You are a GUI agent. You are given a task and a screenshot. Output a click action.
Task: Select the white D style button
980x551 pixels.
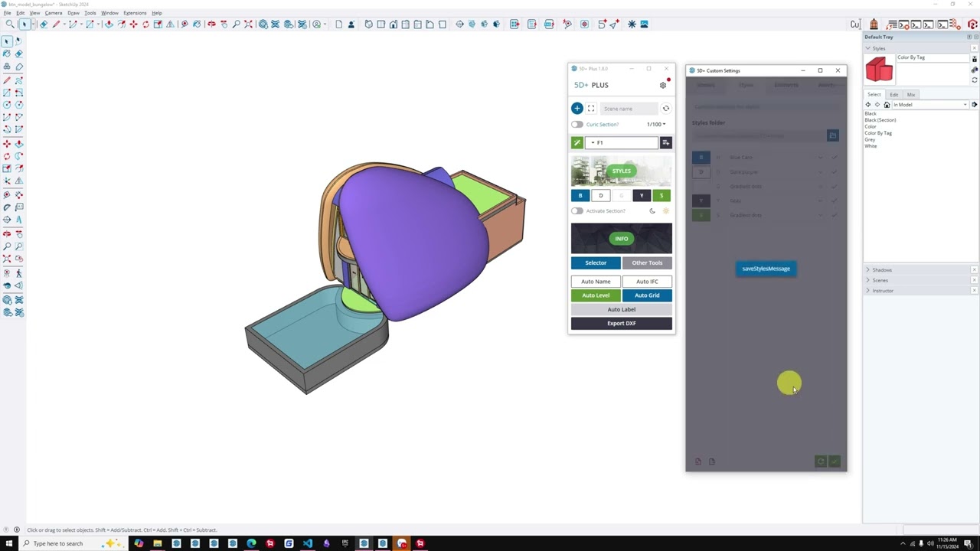(601, 196)
